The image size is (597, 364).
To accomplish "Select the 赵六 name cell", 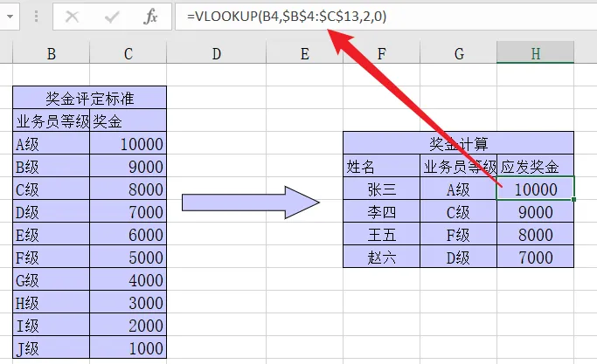I will (x=381, y=257).
